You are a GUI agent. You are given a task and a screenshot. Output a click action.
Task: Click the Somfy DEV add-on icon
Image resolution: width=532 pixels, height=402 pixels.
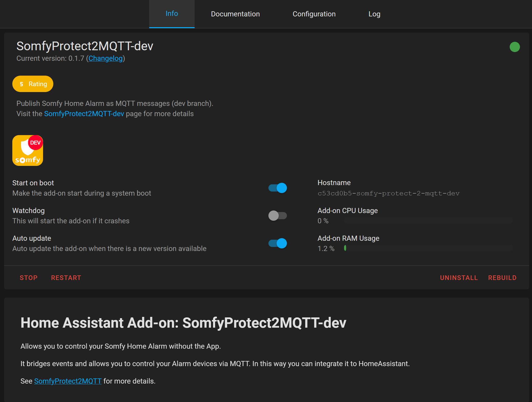tap(27, 150)
